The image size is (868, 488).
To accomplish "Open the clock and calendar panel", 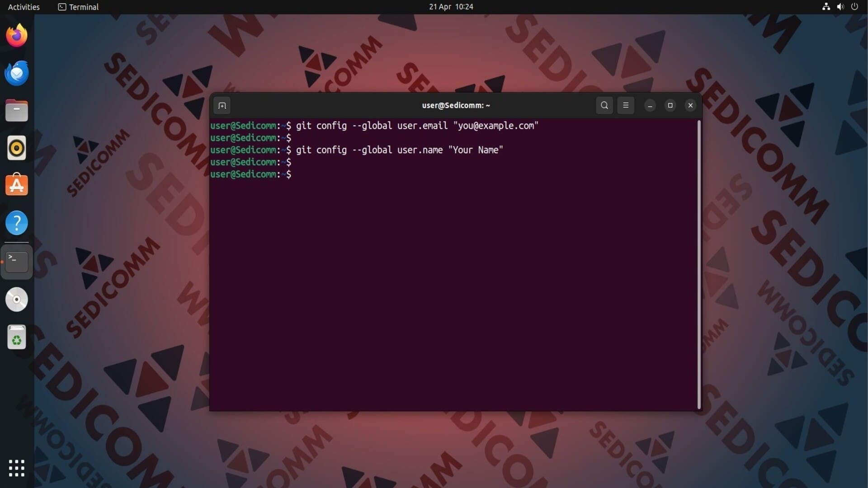I will pos(451,7).
